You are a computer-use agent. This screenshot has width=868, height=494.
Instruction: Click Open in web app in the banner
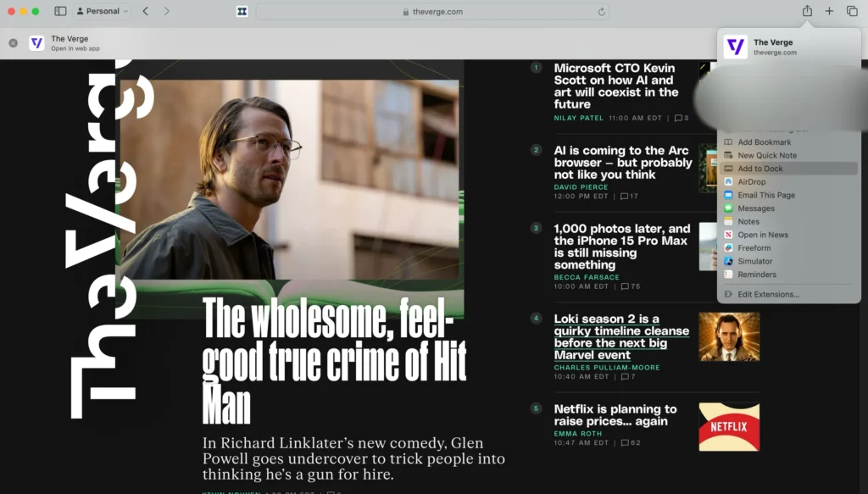75,48
